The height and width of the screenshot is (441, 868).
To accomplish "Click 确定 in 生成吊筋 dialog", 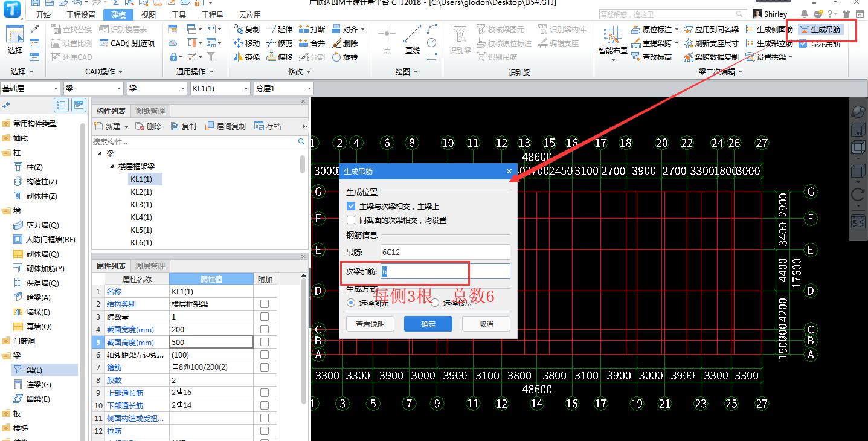I will point(428,324).
